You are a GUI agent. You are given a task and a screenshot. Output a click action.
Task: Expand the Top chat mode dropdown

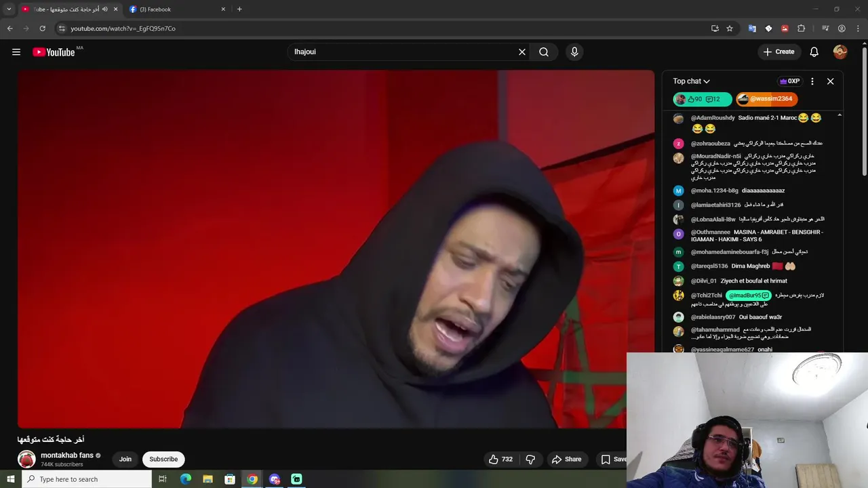click(x=692, y=81)
